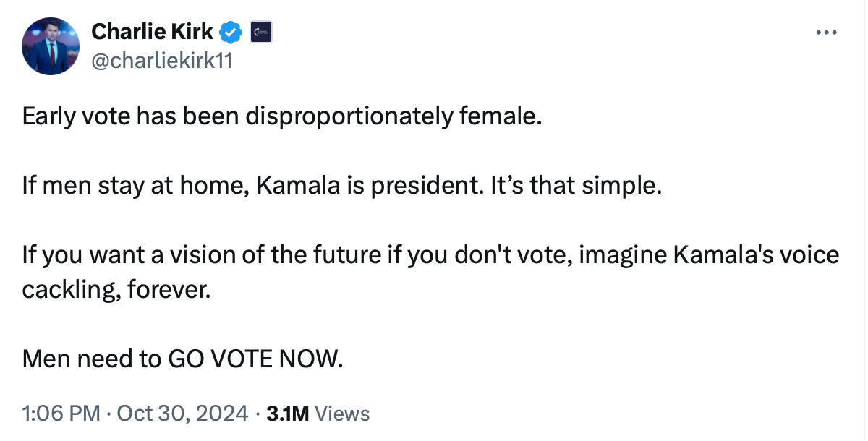Visit the @charliekirk11 handle link
Image resolution: width=868 pixels, height=441 pixels.
[x=161, y=61]
